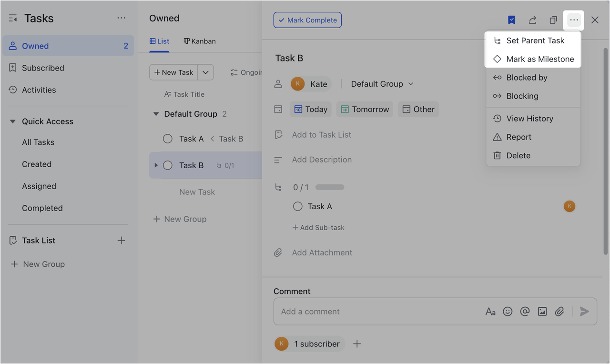This screenshot has width=610, height=364.
Task: Select Delete from the menu
Action: click(533, 156)
